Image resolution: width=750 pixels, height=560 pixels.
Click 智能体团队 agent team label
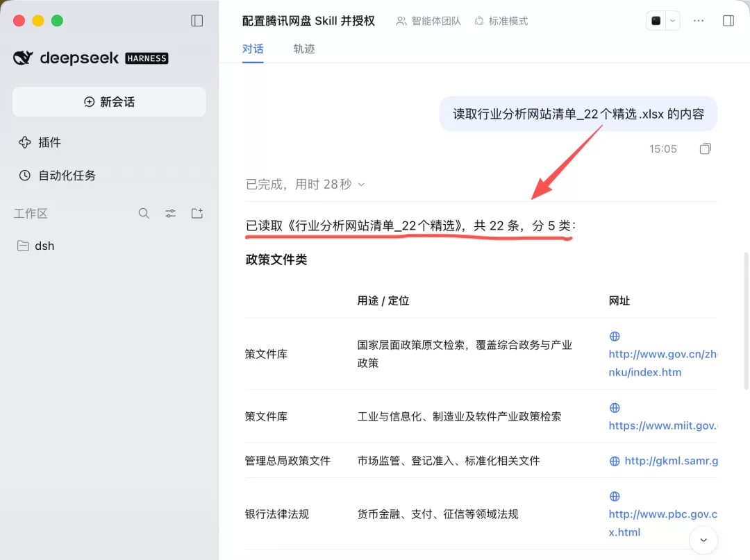[428, 21]
